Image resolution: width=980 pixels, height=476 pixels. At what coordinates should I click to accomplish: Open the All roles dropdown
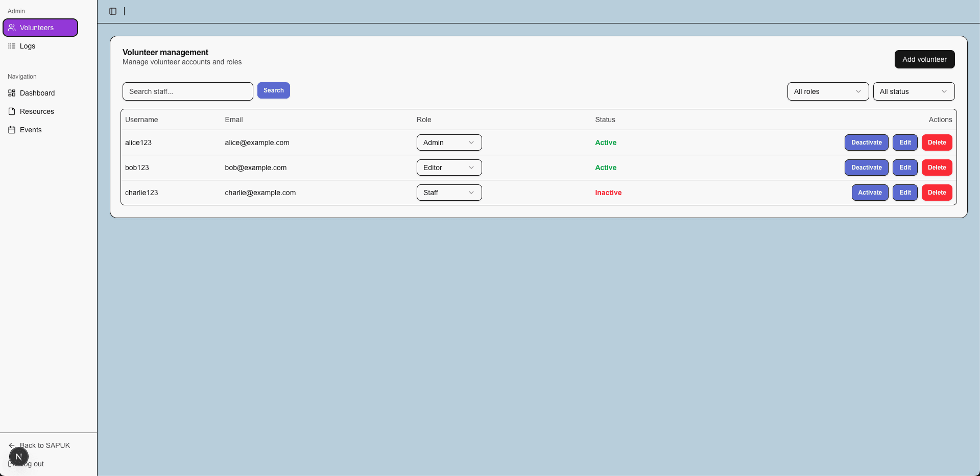pyautogui.click(x=827, y=91)
